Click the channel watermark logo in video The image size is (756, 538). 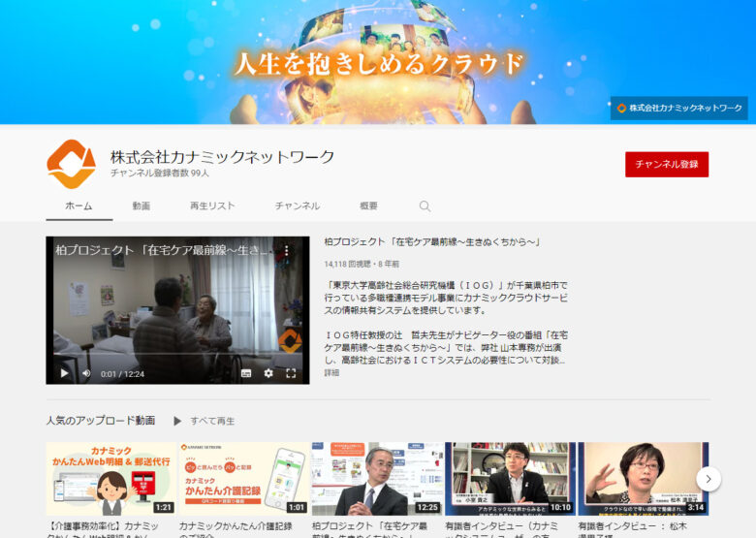[290, 340]
